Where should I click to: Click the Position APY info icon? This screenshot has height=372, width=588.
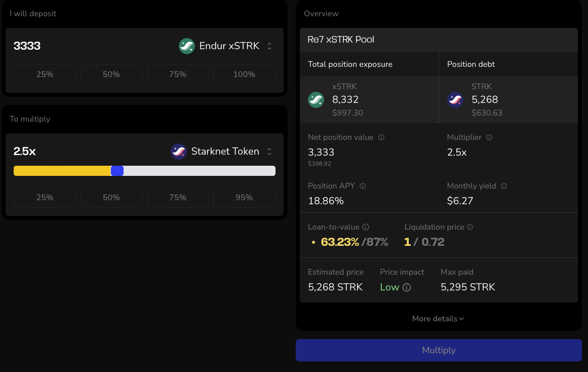[x=363, y=186]
